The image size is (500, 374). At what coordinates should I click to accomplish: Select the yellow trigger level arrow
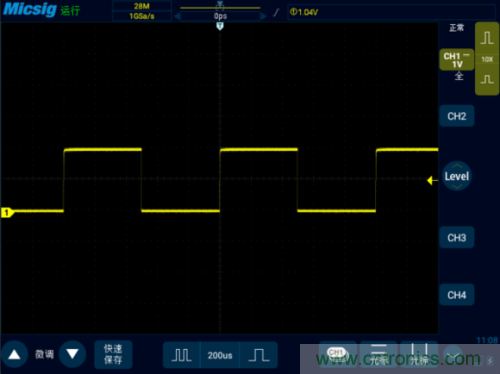coord(432,180)
